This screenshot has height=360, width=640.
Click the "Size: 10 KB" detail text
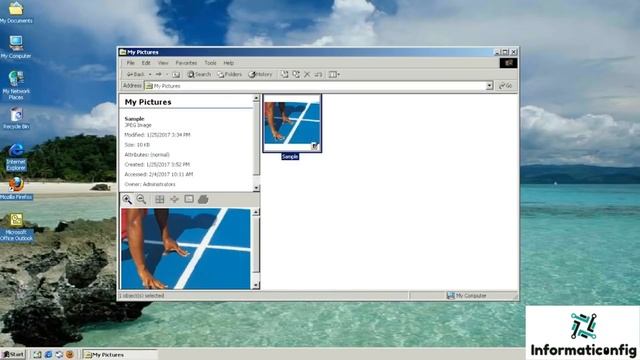coord(137,145)
